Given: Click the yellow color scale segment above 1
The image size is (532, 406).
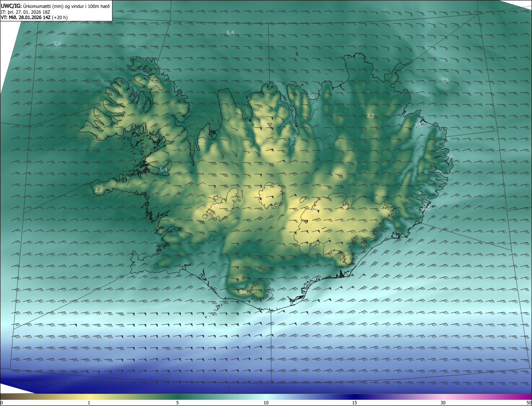Looking at the screenshot, I should pos(89,396).
